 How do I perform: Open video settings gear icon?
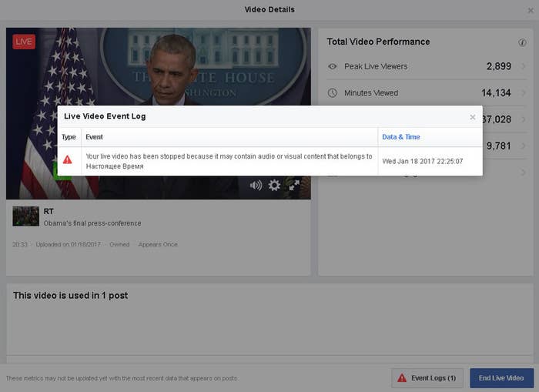pos(274,186)
